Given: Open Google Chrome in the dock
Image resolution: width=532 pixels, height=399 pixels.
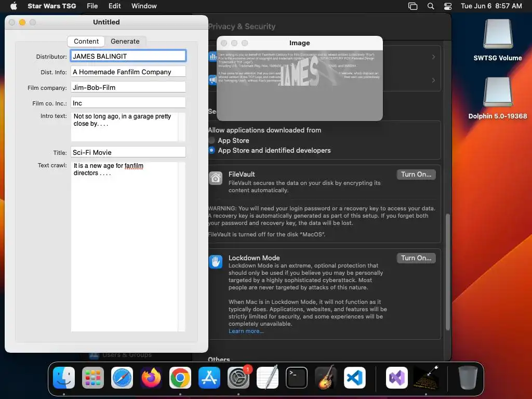Looking at the screenshot, I should 180,378.
